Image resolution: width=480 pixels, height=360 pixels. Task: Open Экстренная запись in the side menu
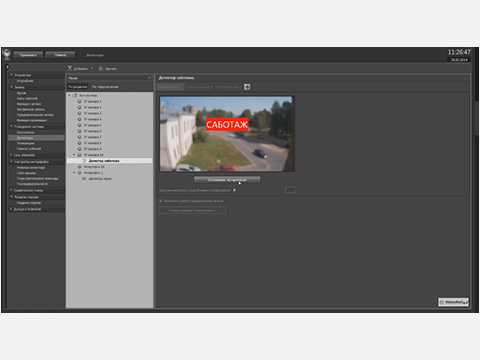(x=31, y=109)
